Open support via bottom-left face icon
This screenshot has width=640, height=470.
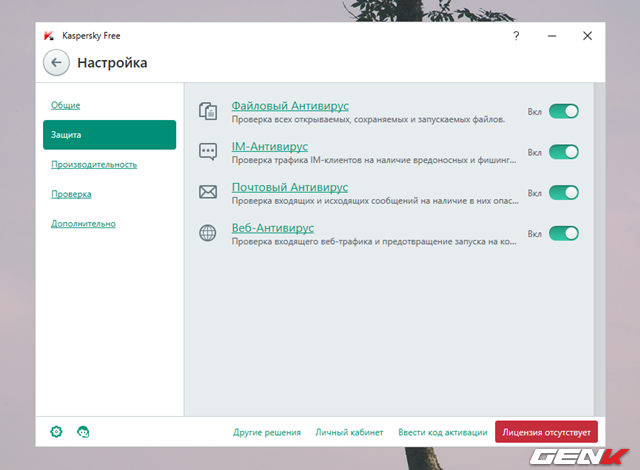pos(83,432)
